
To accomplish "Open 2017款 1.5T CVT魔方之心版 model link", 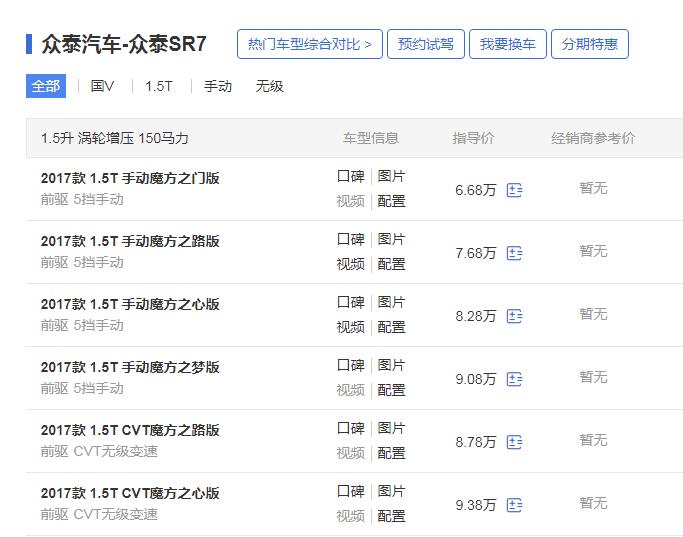I will point(130,493).
